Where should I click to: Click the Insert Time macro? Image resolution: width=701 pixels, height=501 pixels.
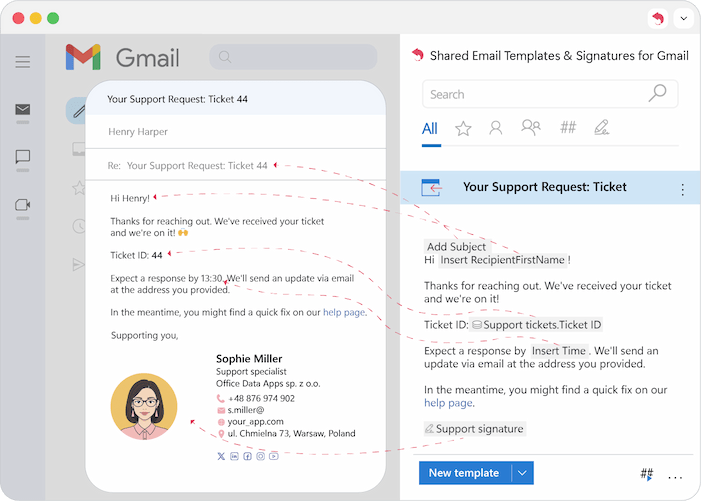pos(559,351)
